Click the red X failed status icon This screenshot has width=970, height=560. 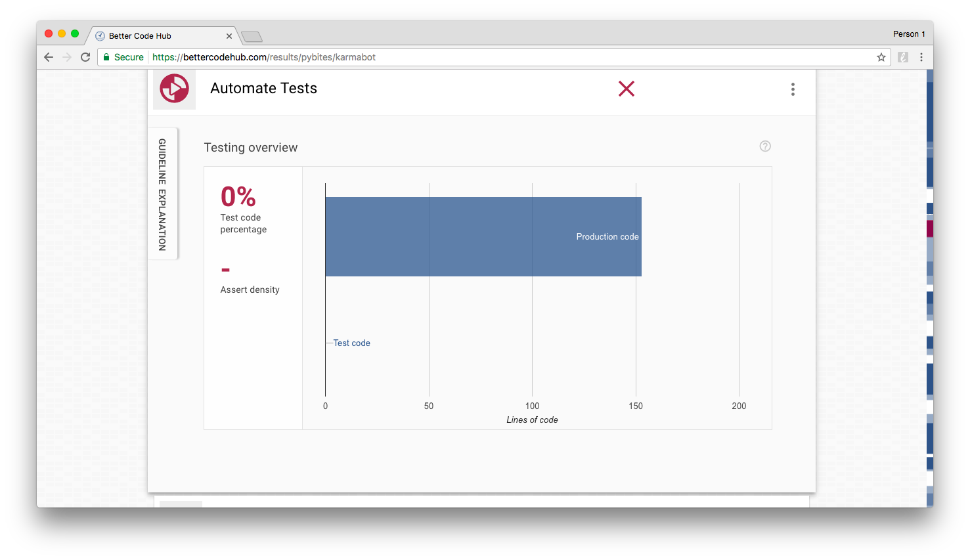(626, 89)
